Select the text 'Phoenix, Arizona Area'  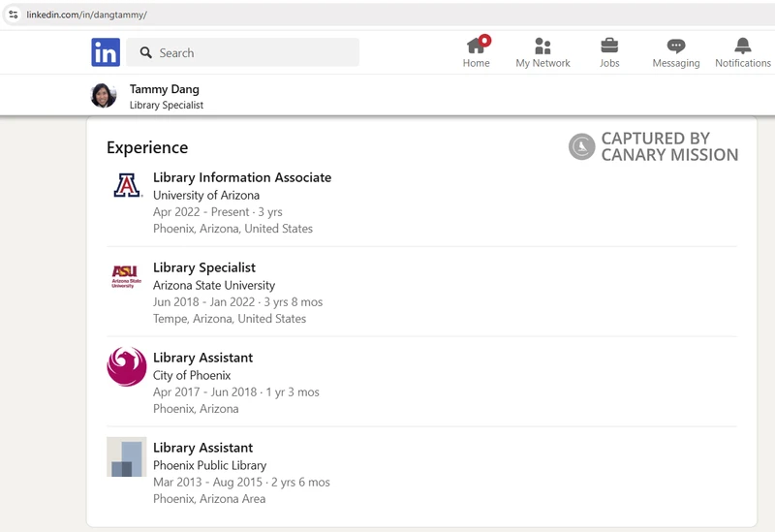(x=209, y=499)
